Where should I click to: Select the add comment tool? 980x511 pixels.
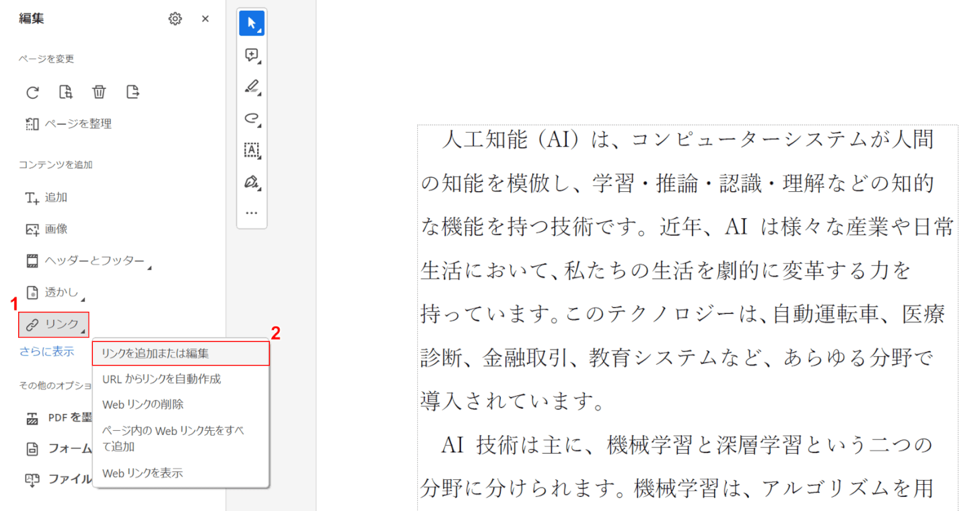(x=252, y=55)
